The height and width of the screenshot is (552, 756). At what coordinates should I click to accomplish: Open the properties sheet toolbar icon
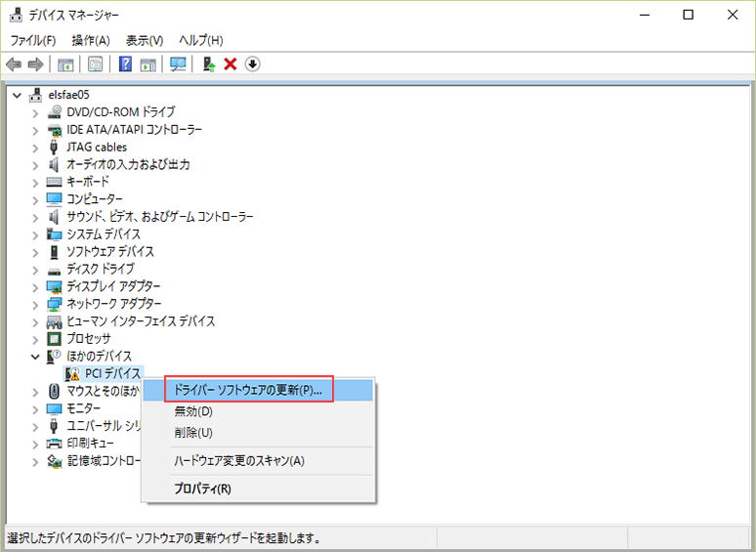95,64
